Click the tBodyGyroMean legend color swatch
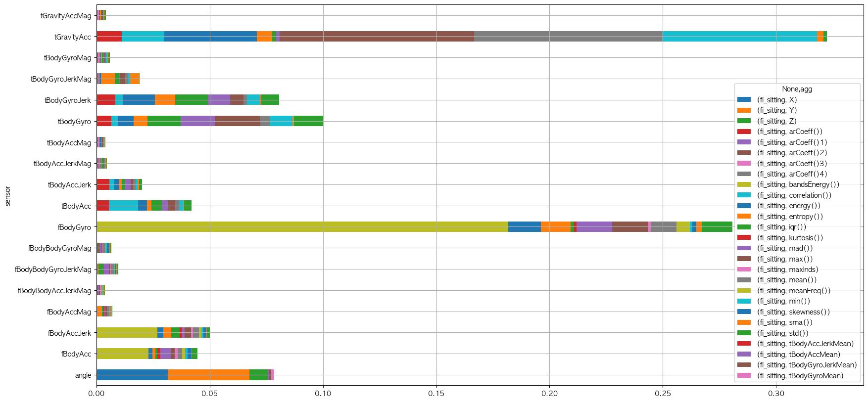Viewport: 868px width, 402px height. tap(744, 376)
